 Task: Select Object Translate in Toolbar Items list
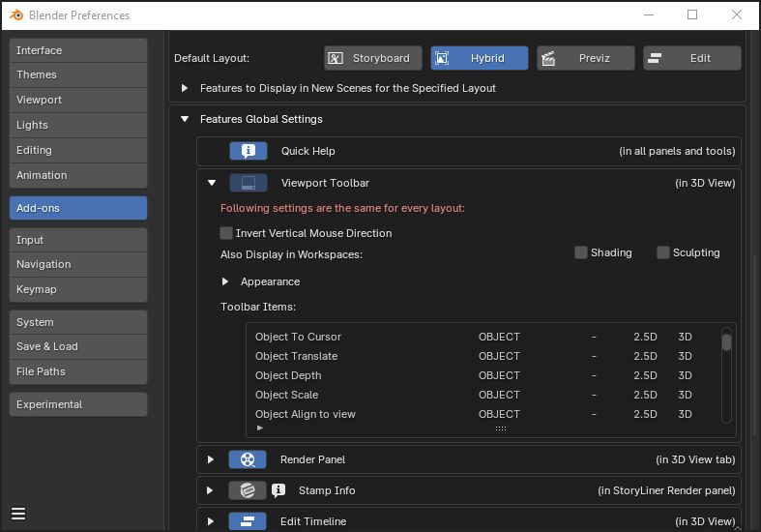296,356
